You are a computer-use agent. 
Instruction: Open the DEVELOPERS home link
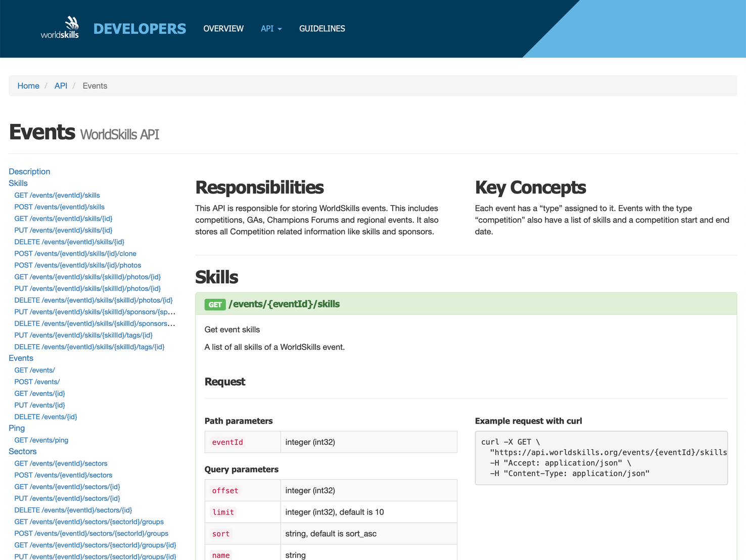139,29
